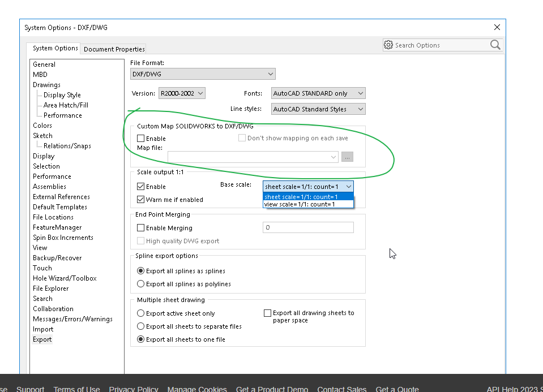
Task: Select Selection in options tree
Action: (x=46, y=166)
